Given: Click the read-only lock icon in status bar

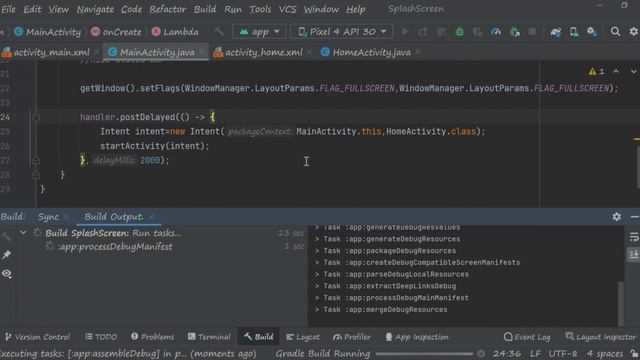Looking at the screenshot, I should [635, 353].
